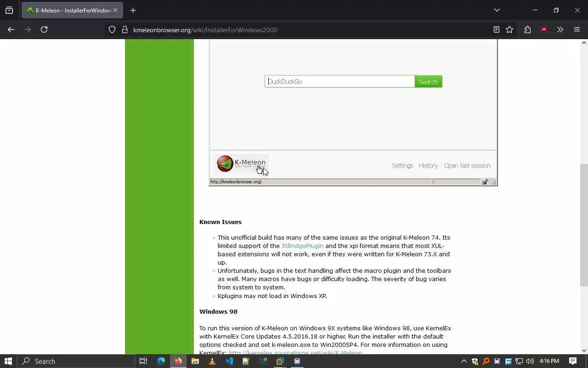Viewport: 588px width, 368px height.
Task: Open the uBlock Origin extension icon
Action: pyautogui.click(x=544, y=30)
